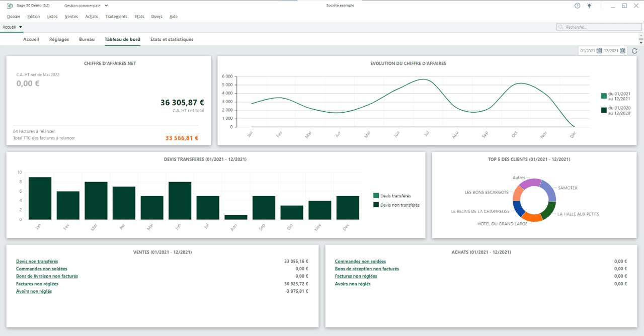The height and width of the screenshot is (336, 644).
Task: Click the refresh icon beside the date range
Action: [x=634, y=50]
